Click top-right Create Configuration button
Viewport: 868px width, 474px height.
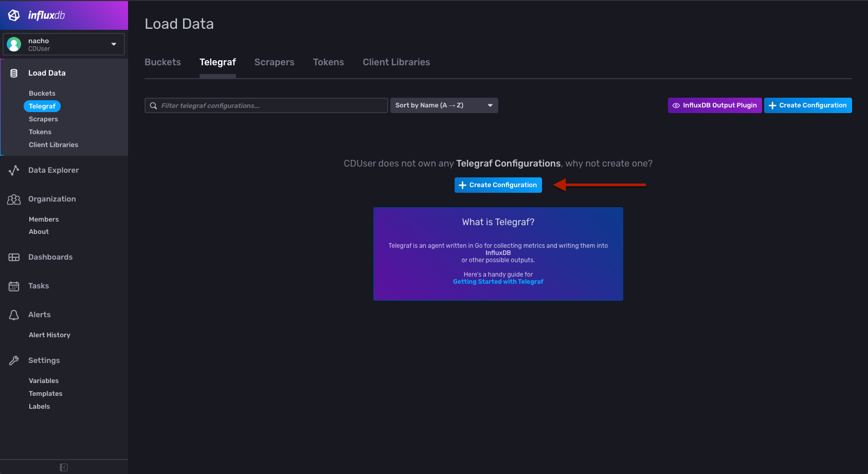point(808,105)
